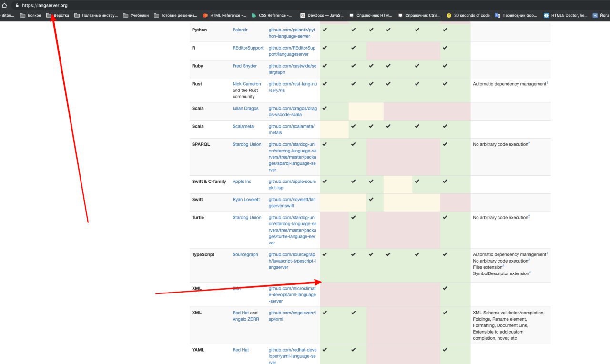610x364 pixels.
Task: Open the Ryan Lovelett maintainer link
Action: coord(246,200)
